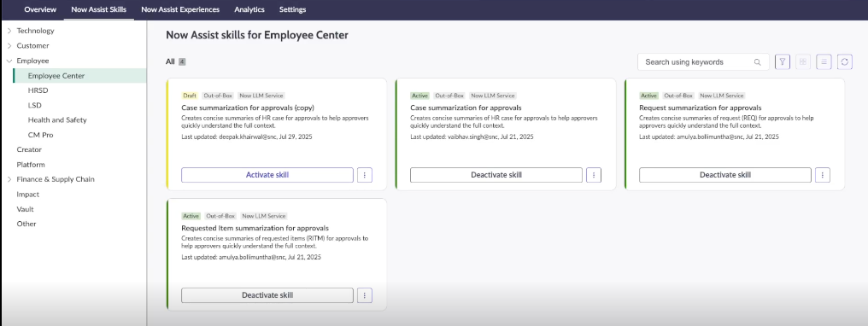Click Active badge on Requested Item card
The width and height of the screenshot is (868, 326).
[x=191, y=216]
